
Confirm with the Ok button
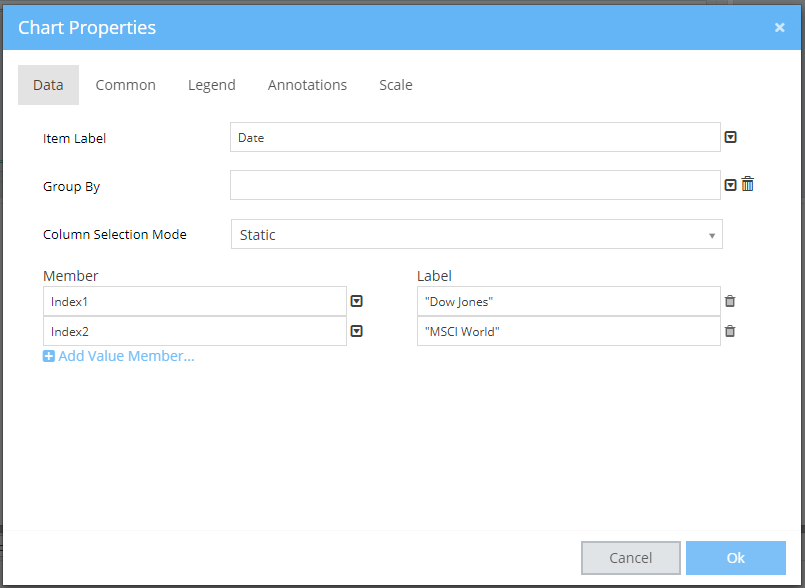(735, 558)
